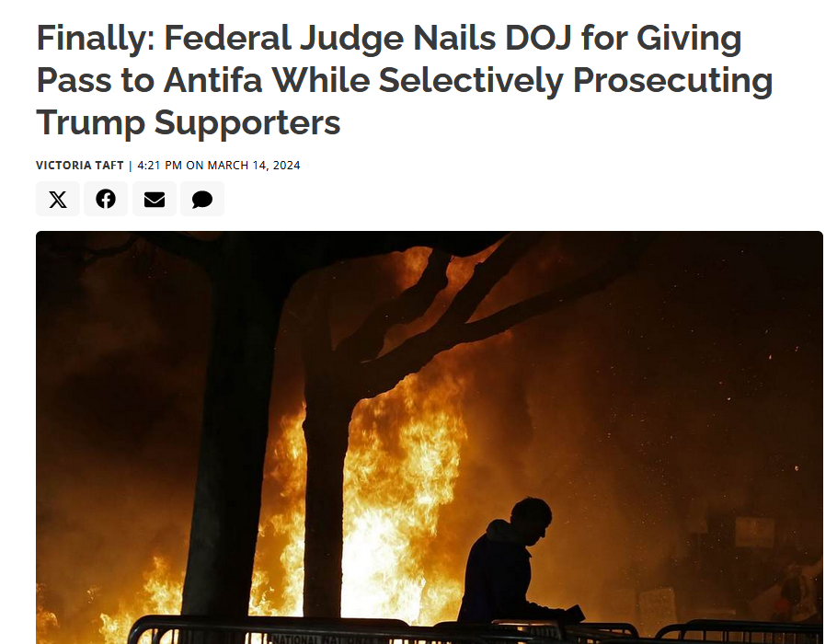Open author Victoria Taft's page

pos(79,166)
